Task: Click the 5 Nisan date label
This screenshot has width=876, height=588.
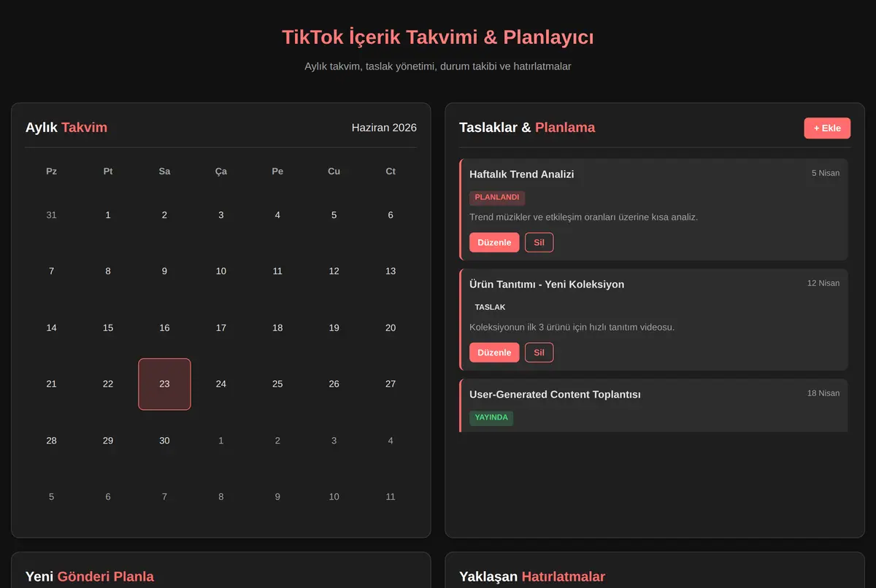Action: (x=826, y=173)
